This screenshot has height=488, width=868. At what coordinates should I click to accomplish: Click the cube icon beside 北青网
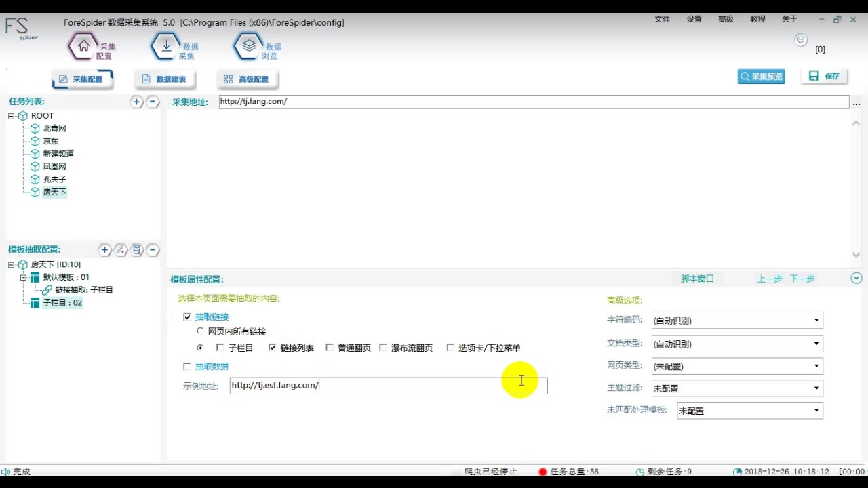point(35,128)
